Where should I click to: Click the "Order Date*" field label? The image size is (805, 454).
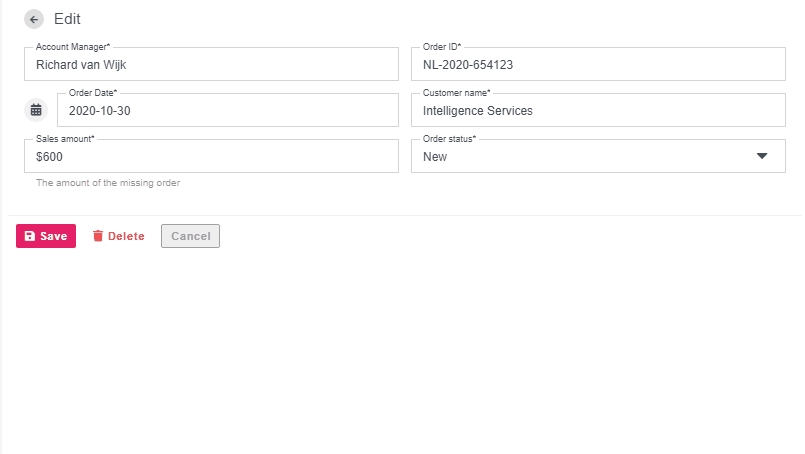93,93
